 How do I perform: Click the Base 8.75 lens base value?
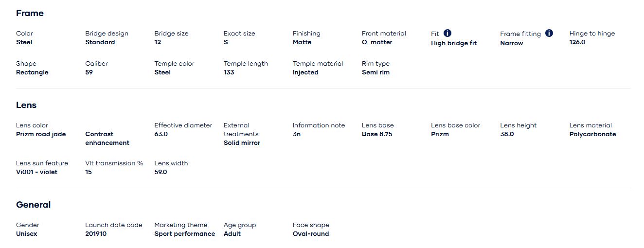pos(376,134)
